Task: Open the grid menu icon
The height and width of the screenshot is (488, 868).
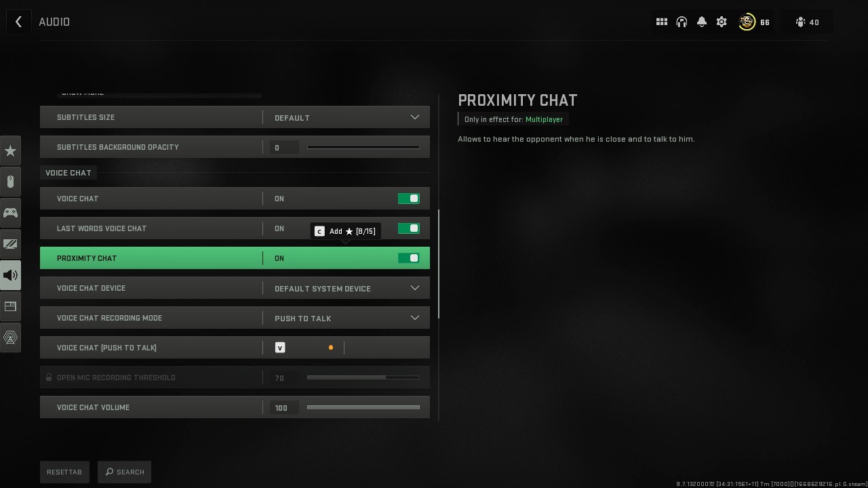Action: 662,22
